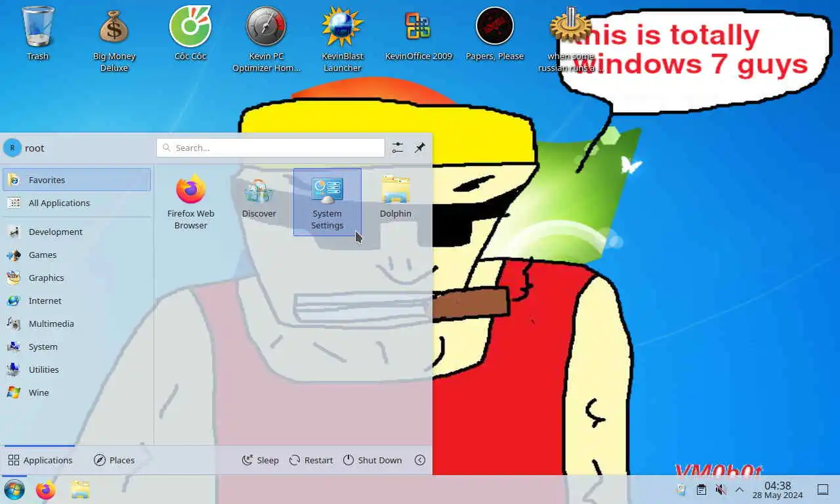Open the Cốc Cốc browser icon

click(x=190, y=33)
